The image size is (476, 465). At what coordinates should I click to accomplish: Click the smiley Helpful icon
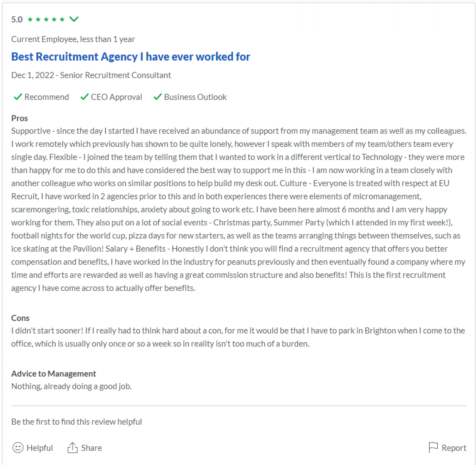point(18,447)
